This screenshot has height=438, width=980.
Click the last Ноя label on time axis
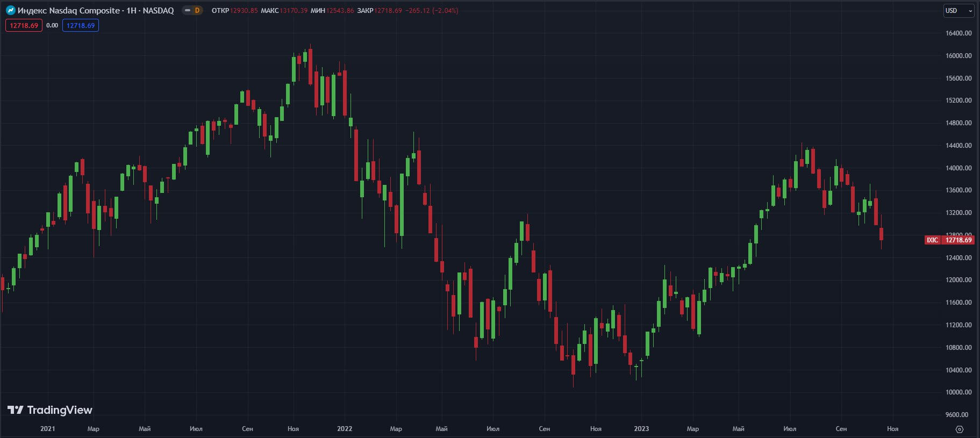892,429
